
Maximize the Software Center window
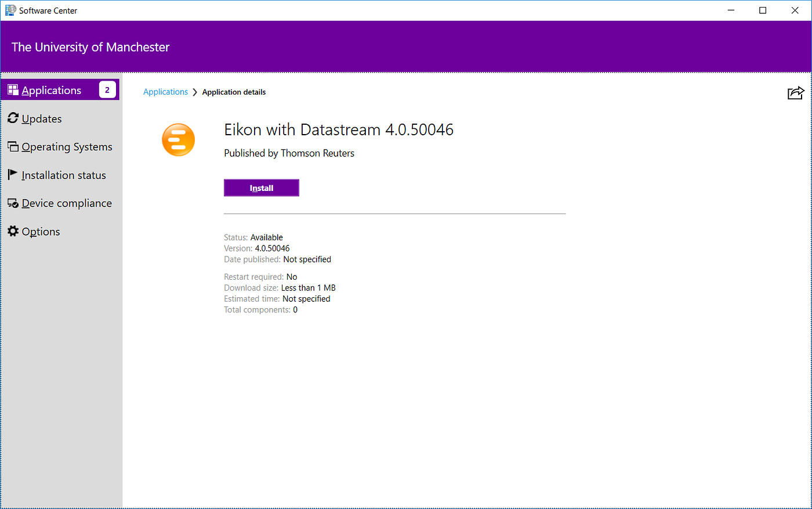[x=763, y=10]
